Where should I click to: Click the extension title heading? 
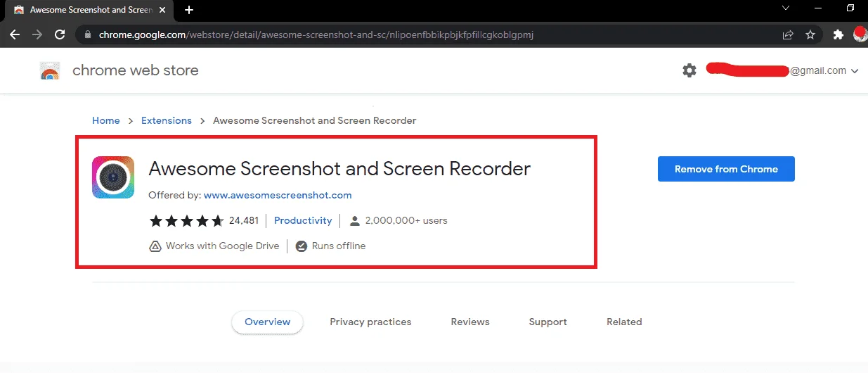click(339, 169)
